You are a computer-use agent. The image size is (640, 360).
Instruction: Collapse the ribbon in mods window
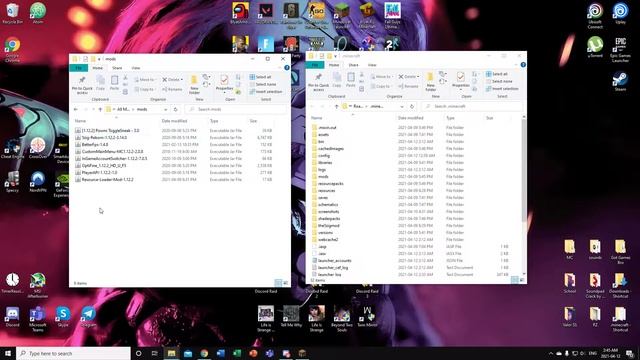tap(280, 68)
